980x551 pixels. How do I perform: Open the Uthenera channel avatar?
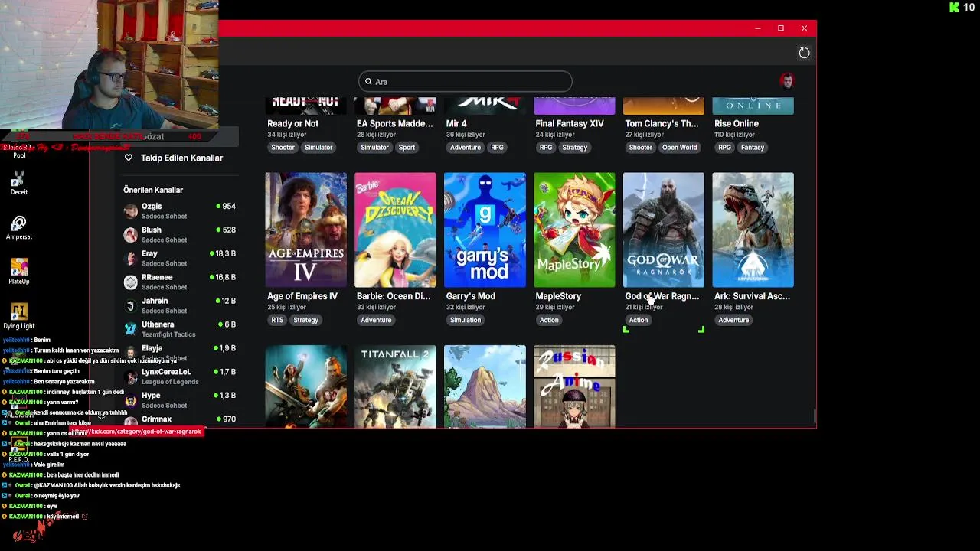[130, 329]
